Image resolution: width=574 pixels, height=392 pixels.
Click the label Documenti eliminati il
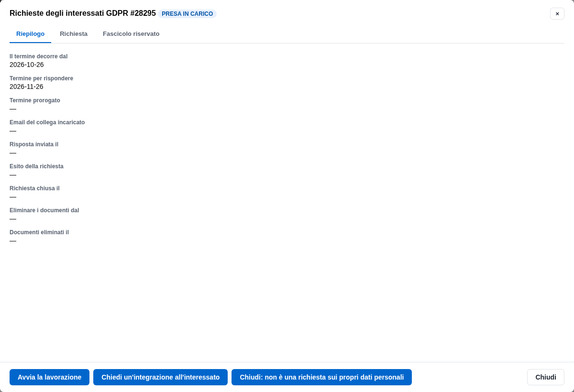point(39,232)
